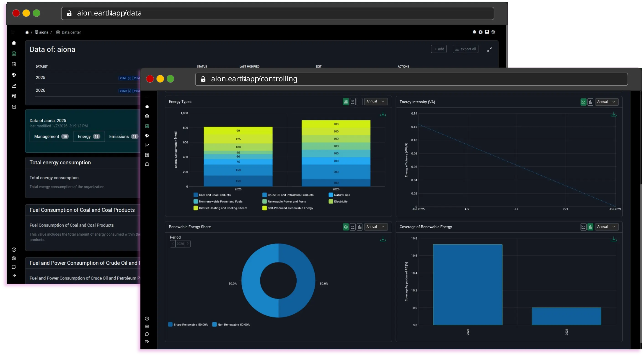
Task: Open the Annual dropdown for Coverage of Renewable Energy
Action: click(x=607, y=227)
